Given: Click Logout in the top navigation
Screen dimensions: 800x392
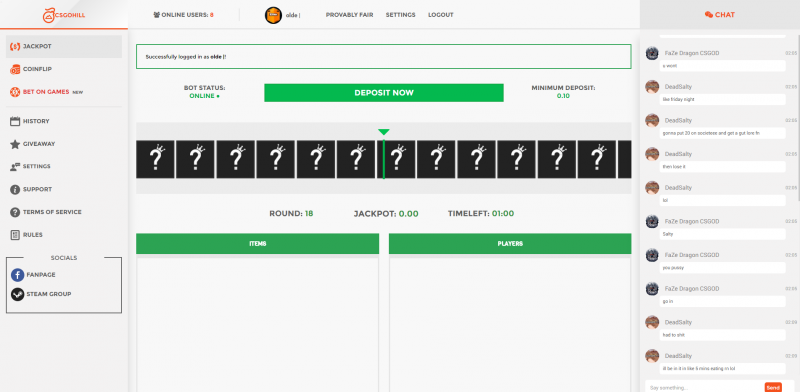Looking at the screenshot, I should tap(441, 15).
